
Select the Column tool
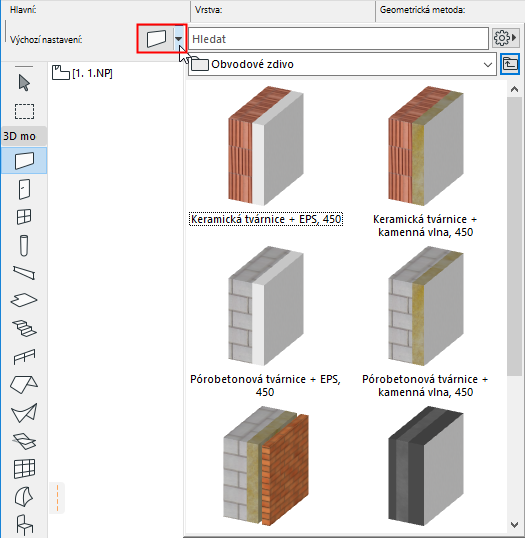tap(24, 246)
